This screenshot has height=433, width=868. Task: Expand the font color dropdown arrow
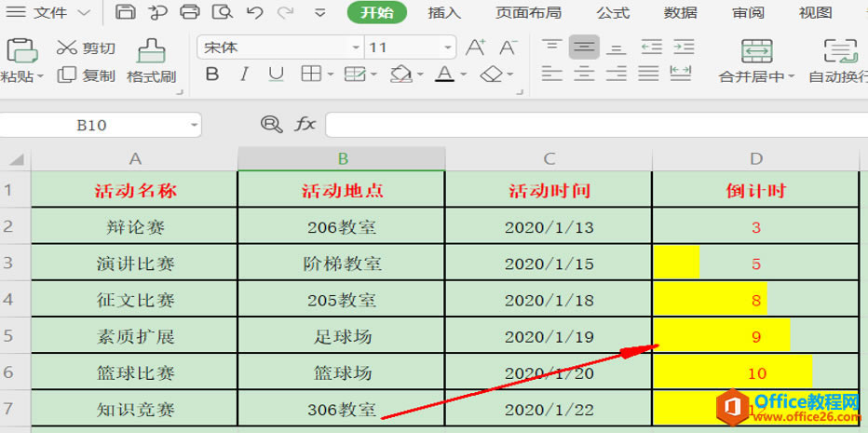click(x=464, y=74)
